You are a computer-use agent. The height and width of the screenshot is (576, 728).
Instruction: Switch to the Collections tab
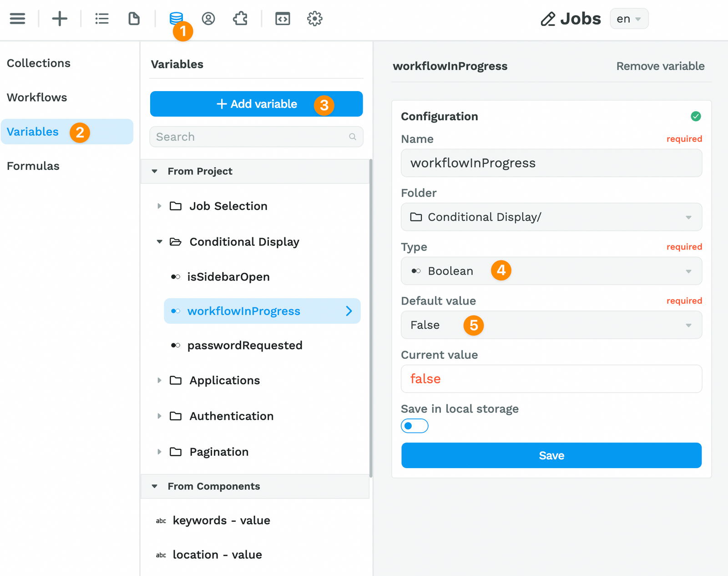click(x=39, y=63)
